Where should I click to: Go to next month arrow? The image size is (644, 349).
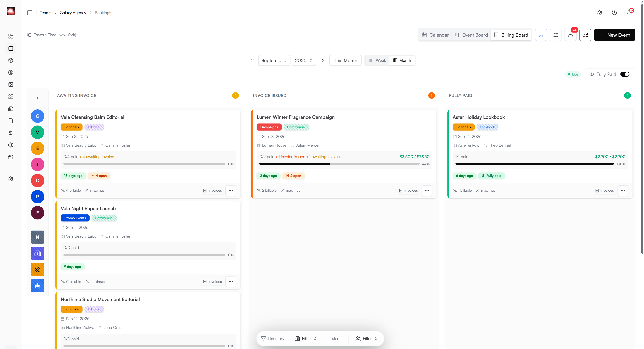(x=323, y=60)
